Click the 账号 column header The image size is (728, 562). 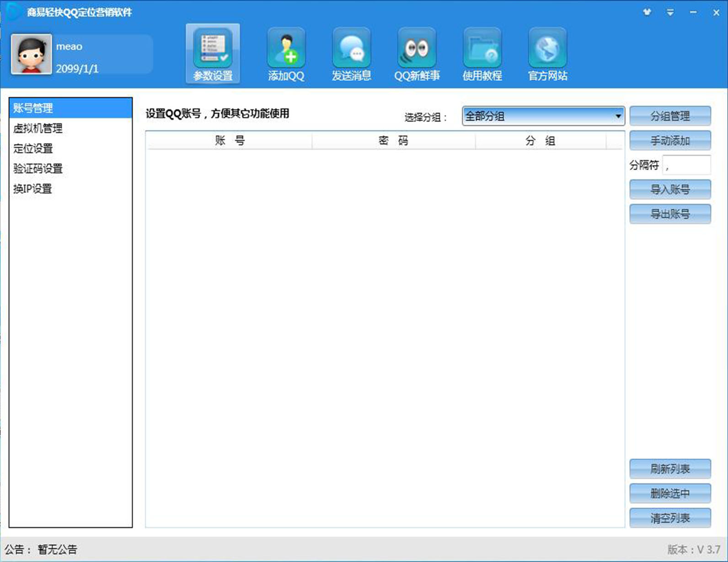pyautogui.click(x=230, y=141)
